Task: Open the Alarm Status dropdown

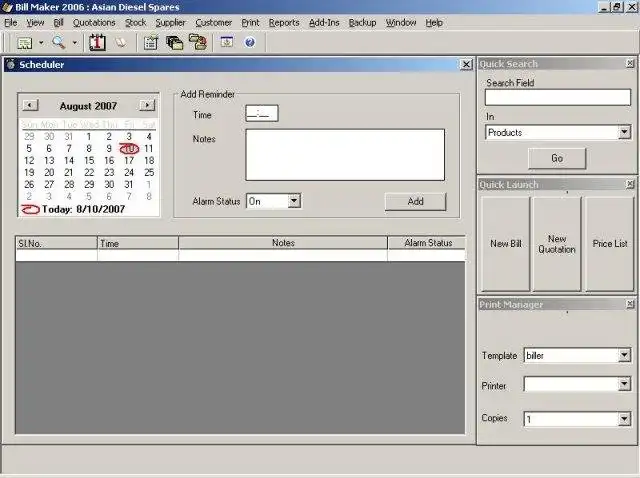Action: tap(294, 201)
